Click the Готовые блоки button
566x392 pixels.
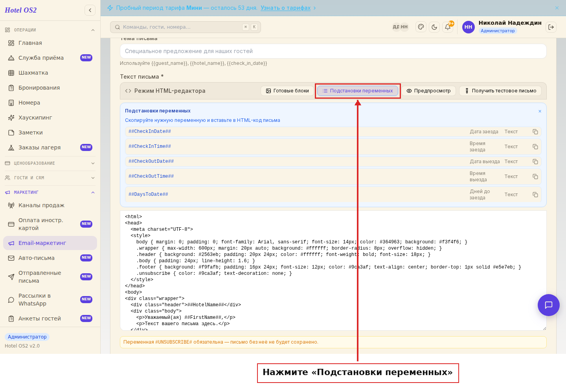pyautogui.click(x=287, y=91)
